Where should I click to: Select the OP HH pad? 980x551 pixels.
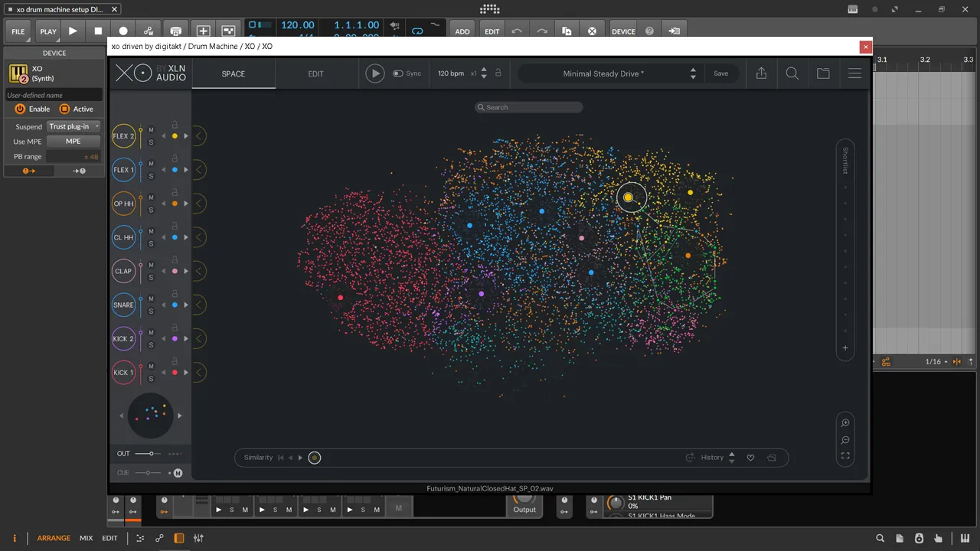[x=123, y=204]
